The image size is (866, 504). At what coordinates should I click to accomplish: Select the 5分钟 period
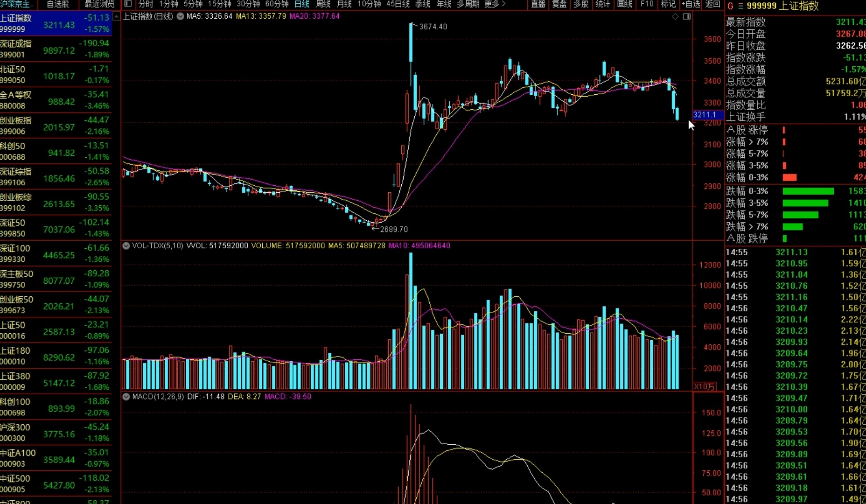point(193,4)
